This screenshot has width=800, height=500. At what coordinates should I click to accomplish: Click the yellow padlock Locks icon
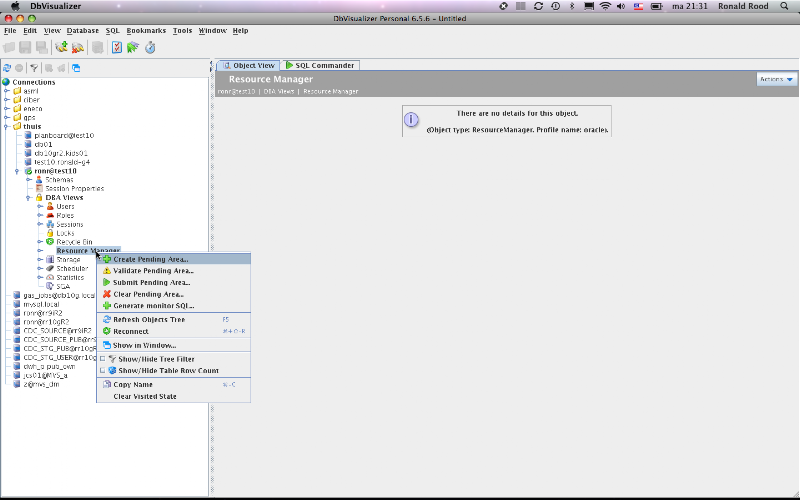click(x=50, y=233)
